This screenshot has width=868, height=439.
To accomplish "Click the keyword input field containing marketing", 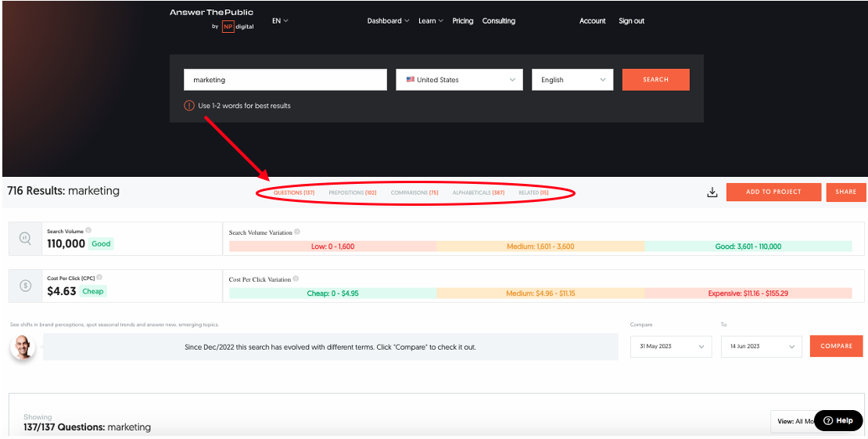I will pyautogui.click(x=285, y=80).
